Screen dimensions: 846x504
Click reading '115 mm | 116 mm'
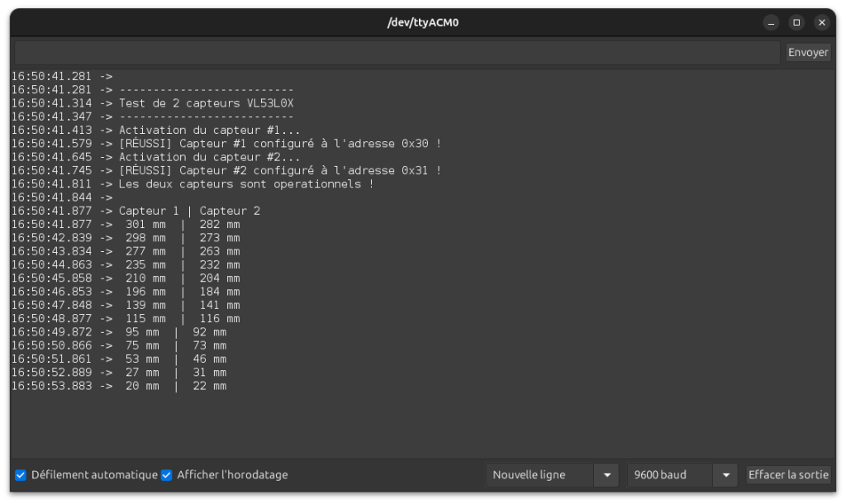click(x=183, y=319)
